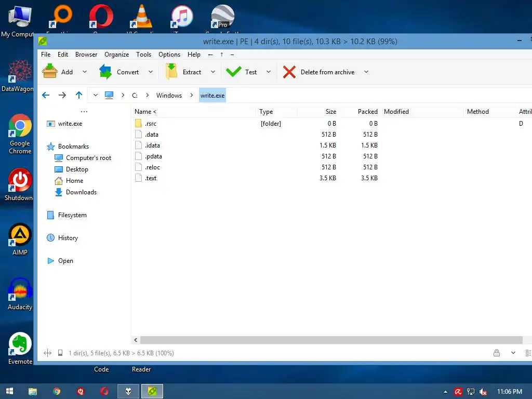Open the File menu
Screen dimensions: 532x399
click(46, 54)
